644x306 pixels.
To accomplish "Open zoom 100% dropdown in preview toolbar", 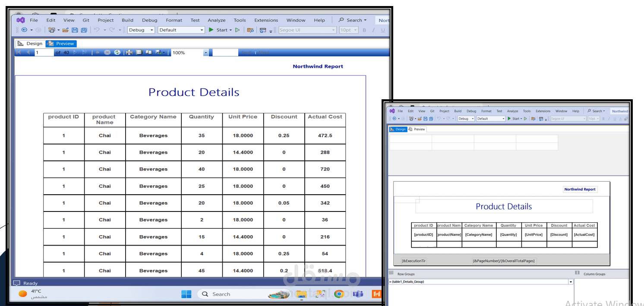I will pos(190,52).
